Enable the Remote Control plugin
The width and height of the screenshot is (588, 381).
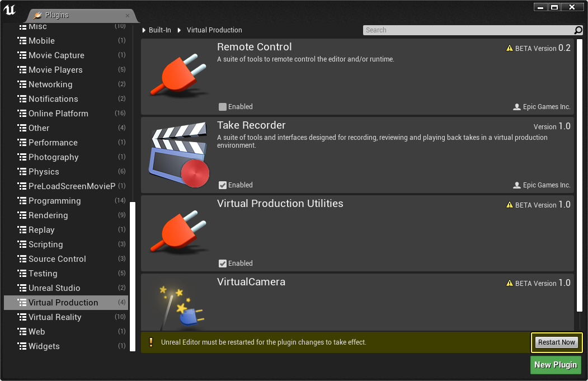click(222, 106)
